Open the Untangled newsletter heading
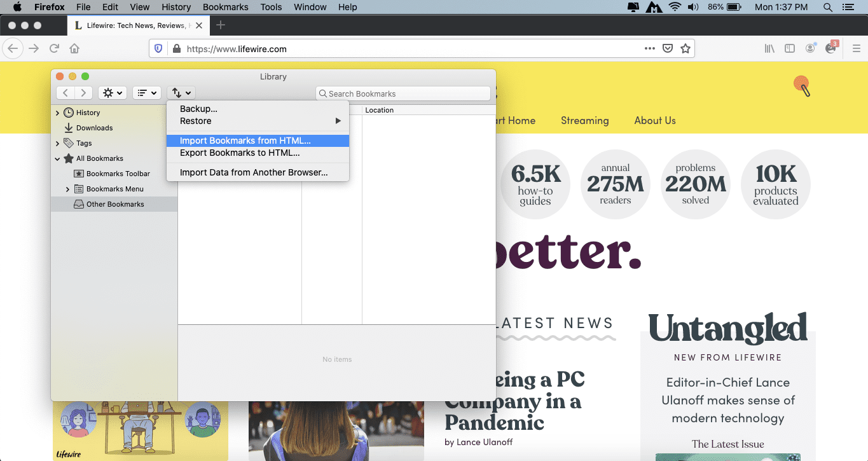 click(728, 329)
